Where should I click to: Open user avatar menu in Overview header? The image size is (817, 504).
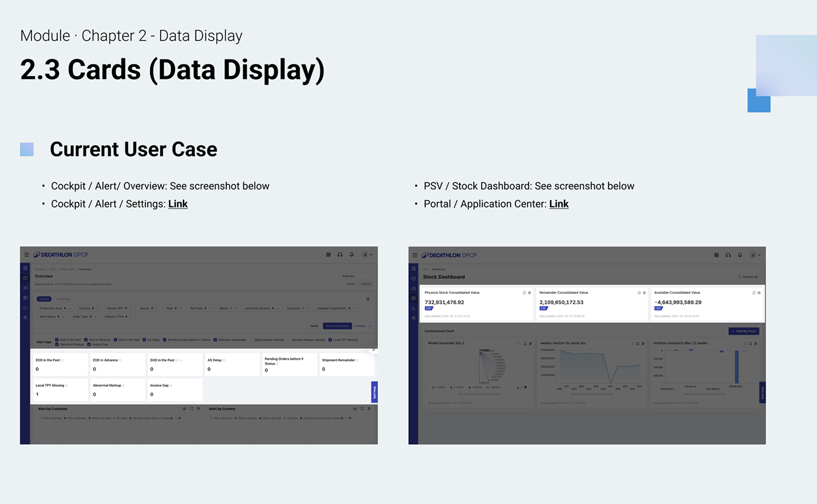tap(367, 255)
